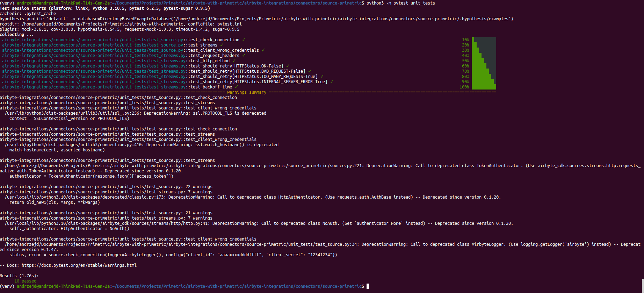The width and height of the screenshot is (644, 293).
Task: Click the 'python3 -m pytest unit_tests' command
Action: [401, 3]
